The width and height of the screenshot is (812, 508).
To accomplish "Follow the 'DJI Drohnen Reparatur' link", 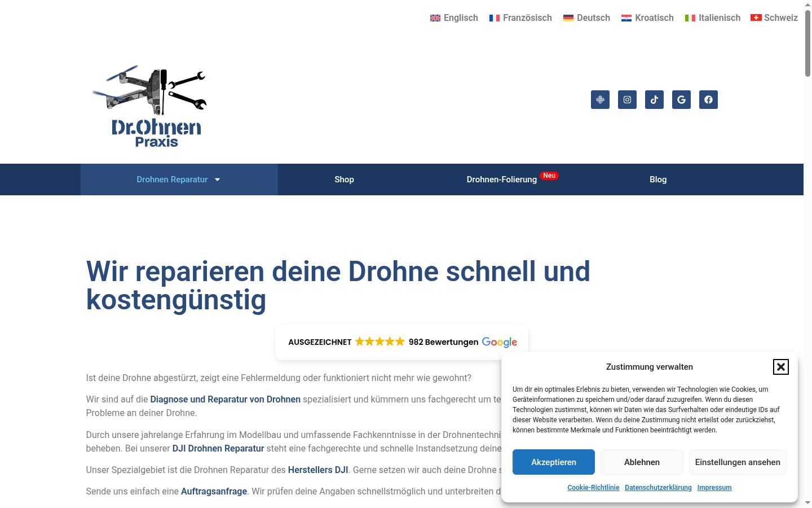I will coord(218,448).
